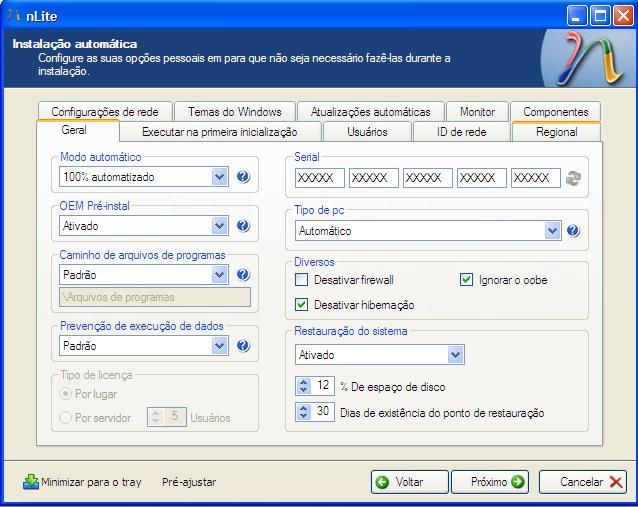The width and height of the screenshot is (638, 507).
Task: Click the disk space value 12
Action: coord(323,385)
